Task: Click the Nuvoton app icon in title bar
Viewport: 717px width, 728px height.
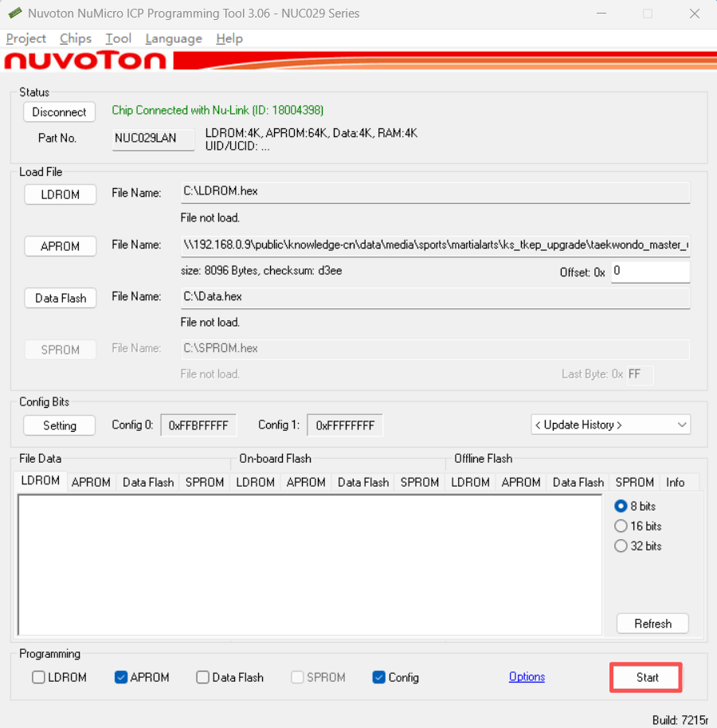Action: [14, 14]
